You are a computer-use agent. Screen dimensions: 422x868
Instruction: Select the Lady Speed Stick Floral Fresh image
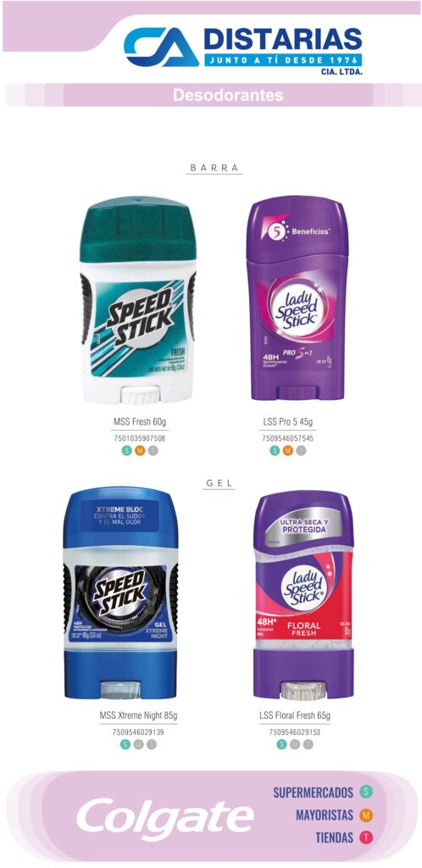point(303,594)
